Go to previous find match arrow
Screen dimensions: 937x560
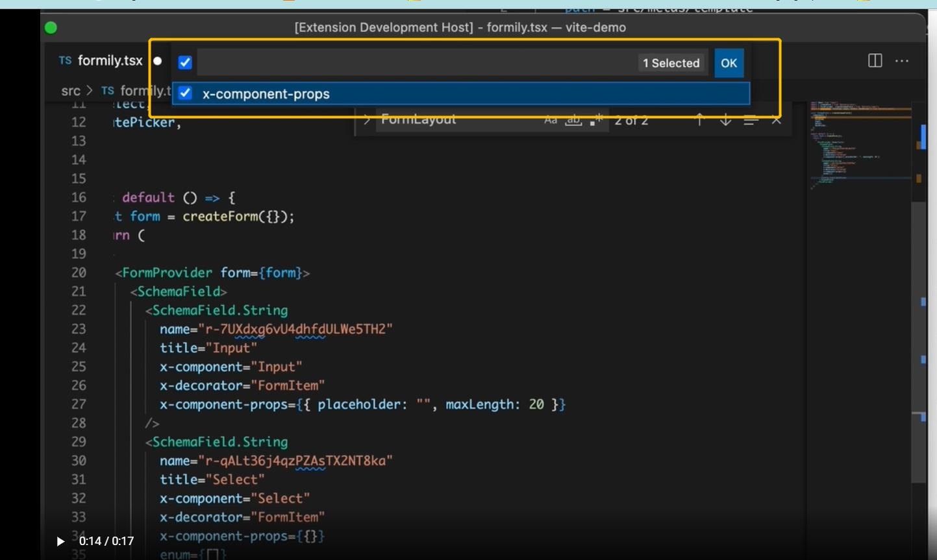pyautogui.click(x=699, y=120)
